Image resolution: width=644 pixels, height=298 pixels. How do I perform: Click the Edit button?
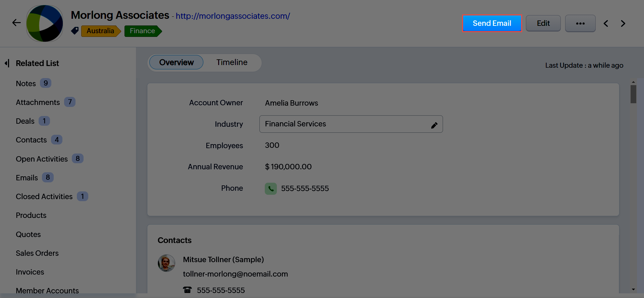(543, 23)
